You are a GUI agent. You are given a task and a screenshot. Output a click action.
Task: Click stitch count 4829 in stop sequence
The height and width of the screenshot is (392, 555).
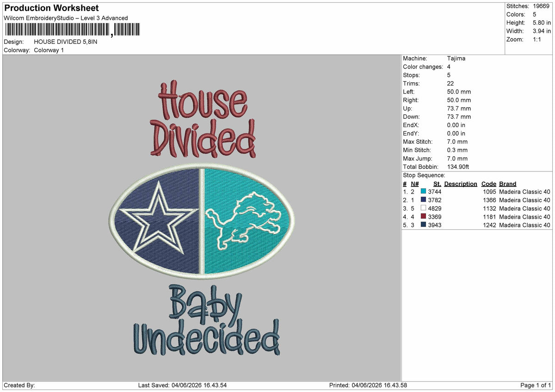435,208
